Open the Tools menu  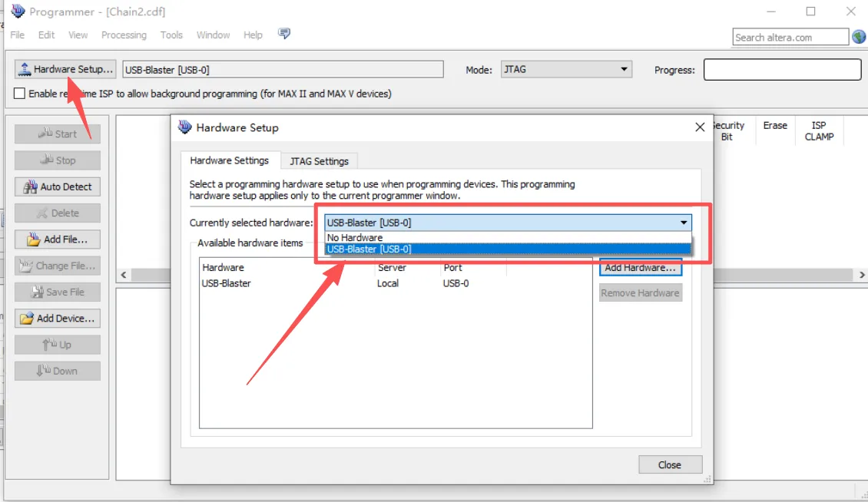click(x=171, y=35)
